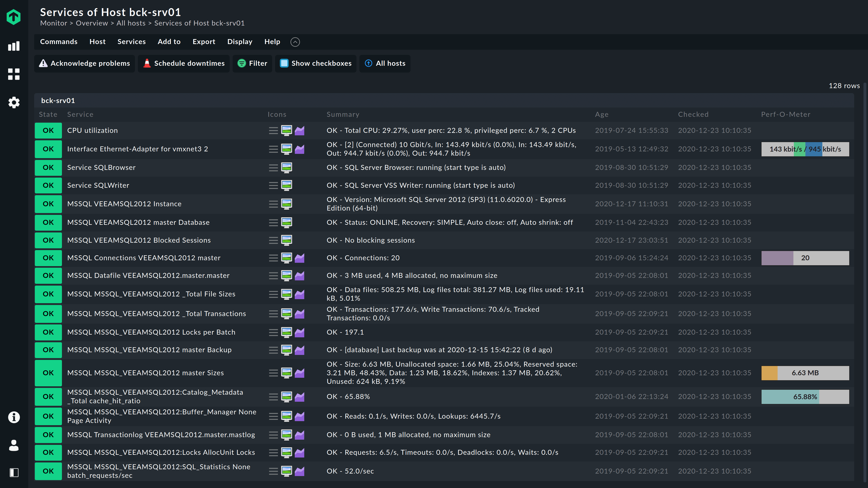Click the Connections 20 perf-o-meter bar
The height and width of the screenshot is (488, 868).
(805, 258)
